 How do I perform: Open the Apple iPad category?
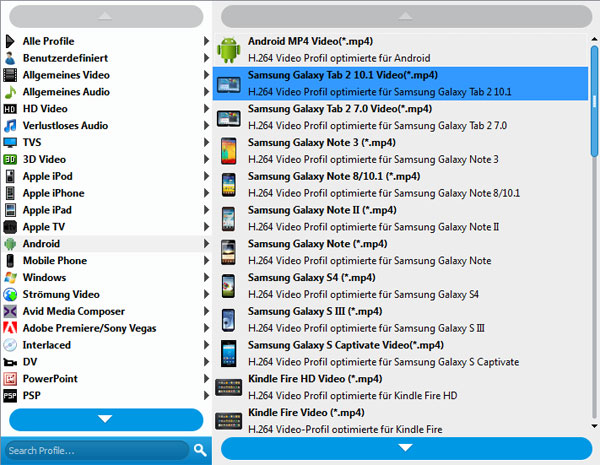click(106, 210)
